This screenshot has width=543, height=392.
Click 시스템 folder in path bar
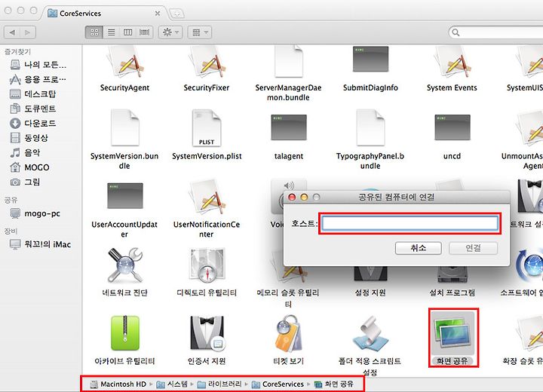172,384
